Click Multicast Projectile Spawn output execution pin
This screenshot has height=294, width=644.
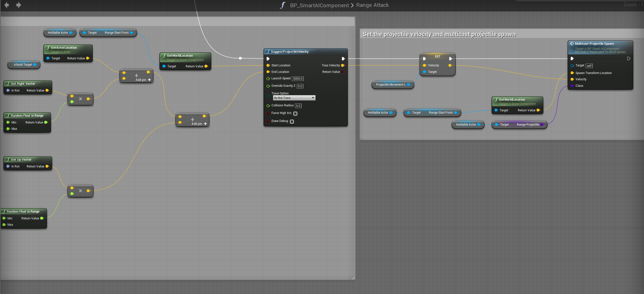[629, 59]
